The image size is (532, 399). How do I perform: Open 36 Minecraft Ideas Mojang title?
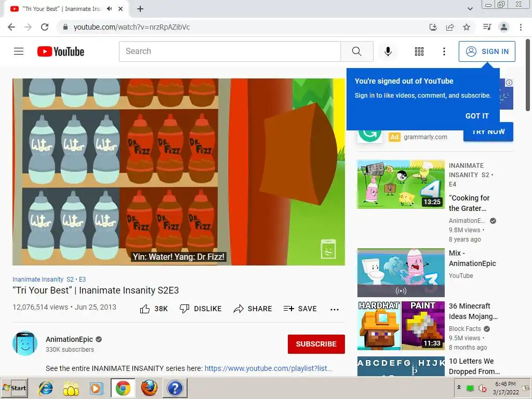pyautogui.click(x=473, y=311)
